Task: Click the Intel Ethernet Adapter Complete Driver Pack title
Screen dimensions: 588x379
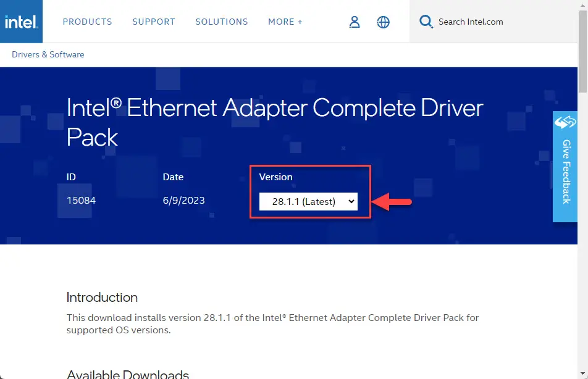Action: click(x=275, y=122)
